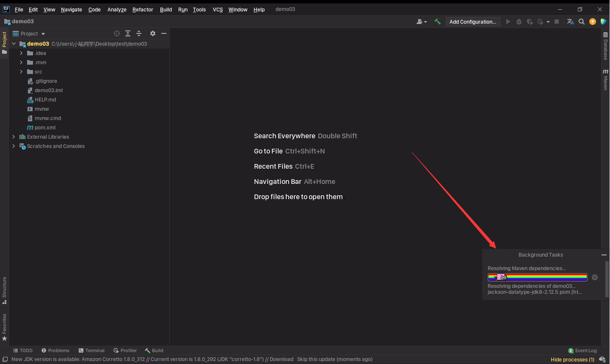Click the Add Configuration button

[x=473, y=22]
